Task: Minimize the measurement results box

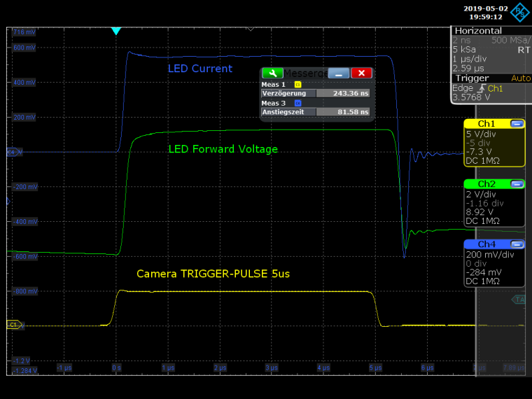Action: click(339, 73)
